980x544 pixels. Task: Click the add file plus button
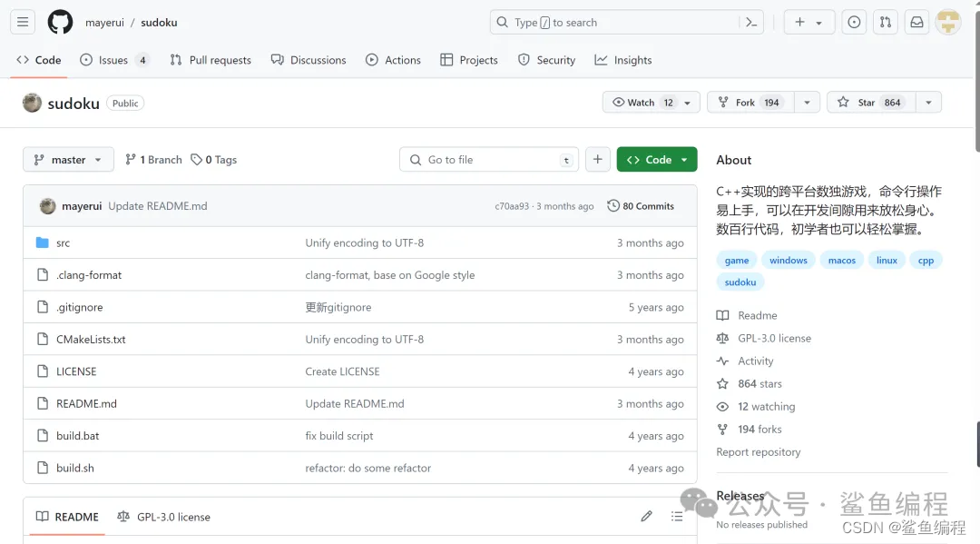point(597,160)
